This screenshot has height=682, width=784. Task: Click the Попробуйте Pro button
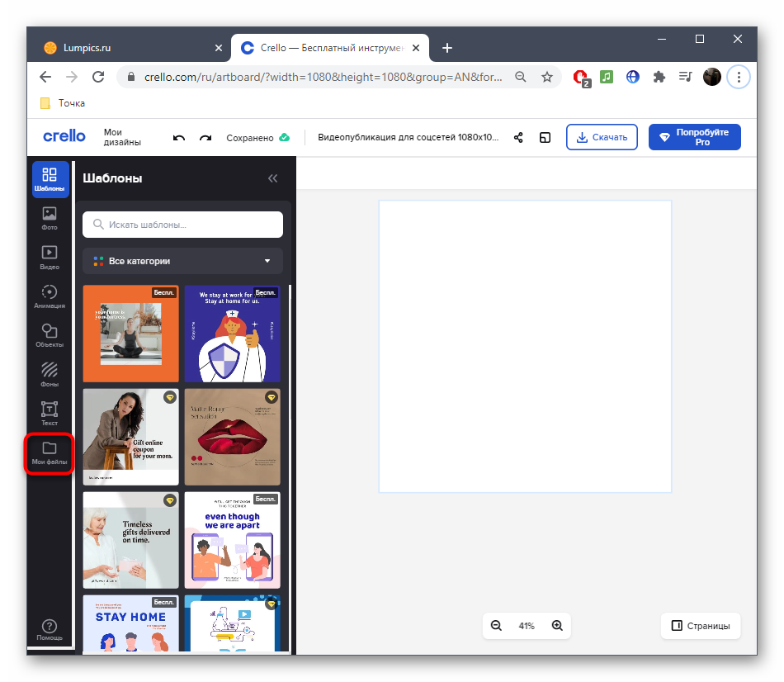point(694,137)
